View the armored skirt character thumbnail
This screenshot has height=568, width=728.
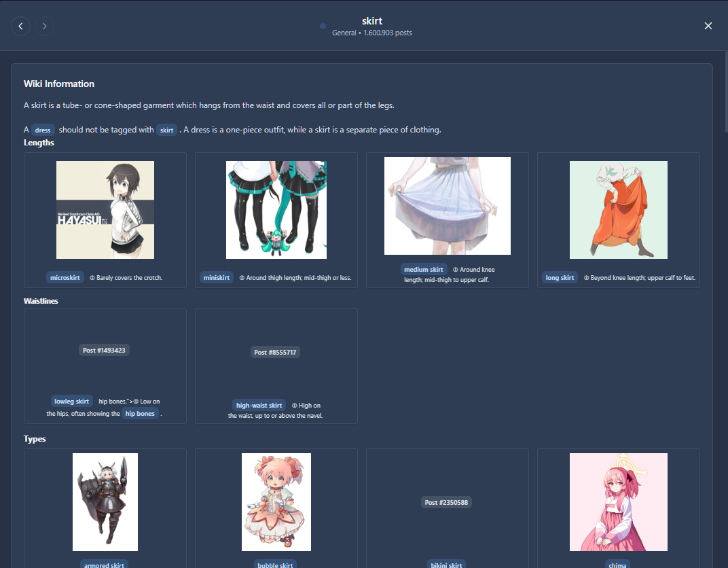point(105,502)
